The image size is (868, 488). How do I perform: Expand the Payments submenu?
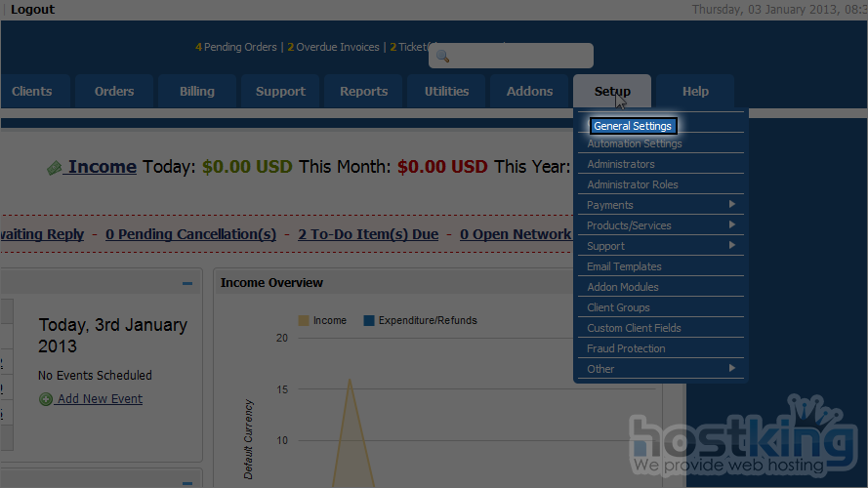pos(731,205)
